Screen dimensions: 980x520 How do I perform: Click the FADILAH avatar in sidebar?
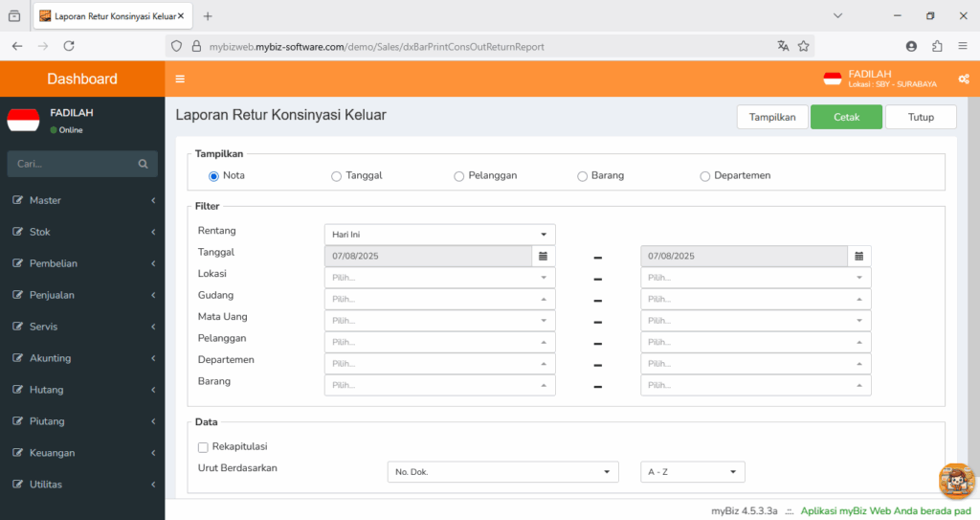[23, 120]
